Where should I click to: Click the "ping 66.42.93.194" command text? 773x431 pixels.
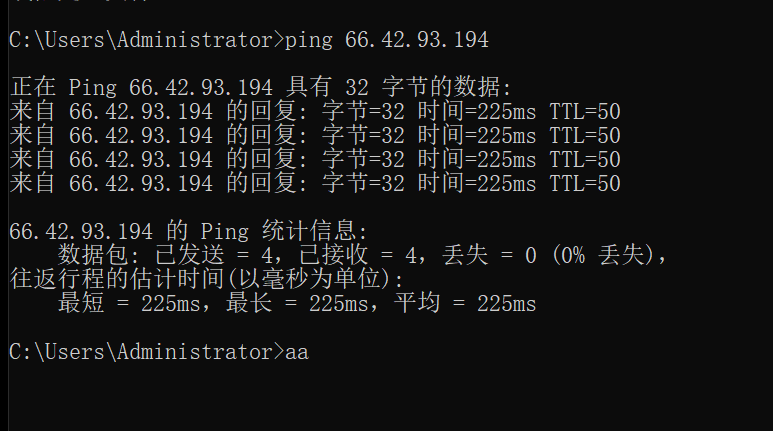(x=386, y=40)
